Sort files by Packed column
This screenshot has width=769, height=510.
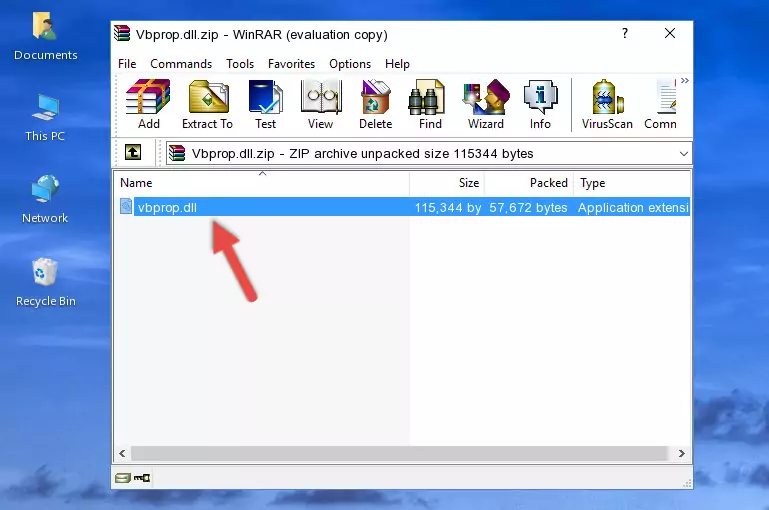click(529, 183)
